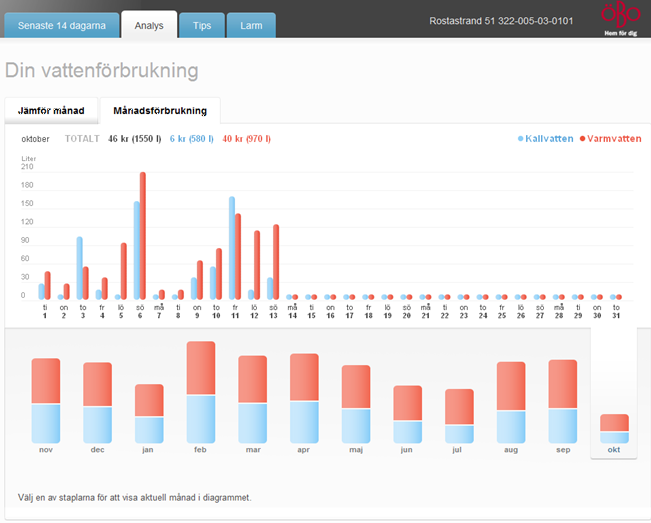The image size is (651, 523).
Task: Select the okt month bar
Action: click(614, 428)
